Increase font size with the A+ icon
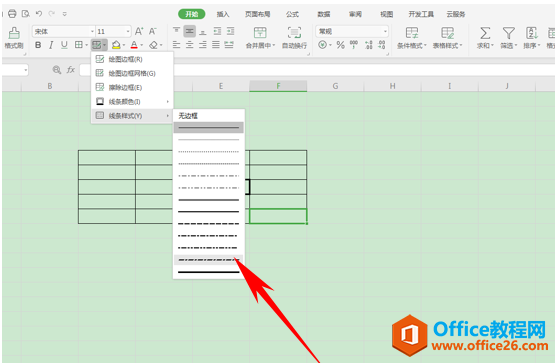Screen dimensions: 555x363 tap(139, 31)
